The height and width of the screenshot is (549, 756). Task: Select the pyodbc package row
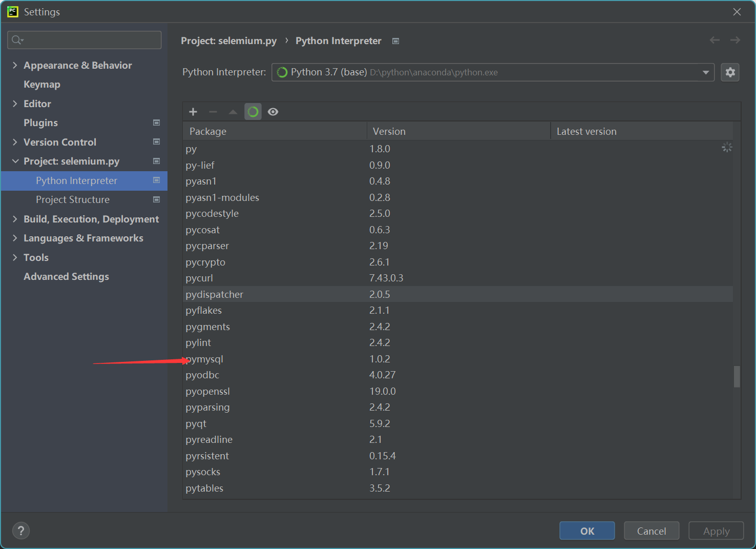(458, 375)
